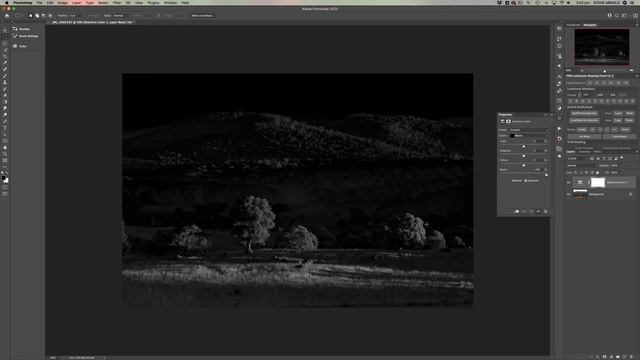Select the Rectangular Marquee tool
The width and height of the screenshot is (640, 360).
tap(5, 37)
